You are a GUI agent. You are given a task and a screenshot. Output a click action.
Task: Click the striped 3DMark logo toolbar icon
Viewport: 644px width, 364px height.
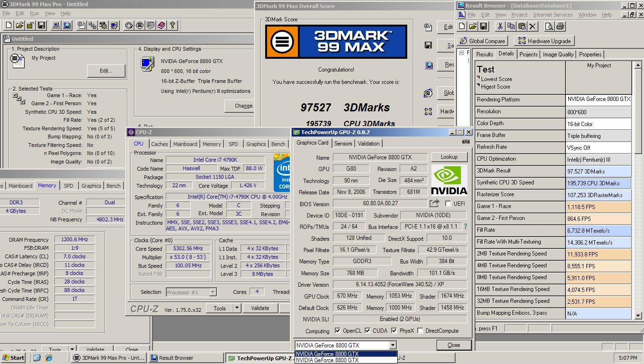pyautogui.click(x=140, y=25)
